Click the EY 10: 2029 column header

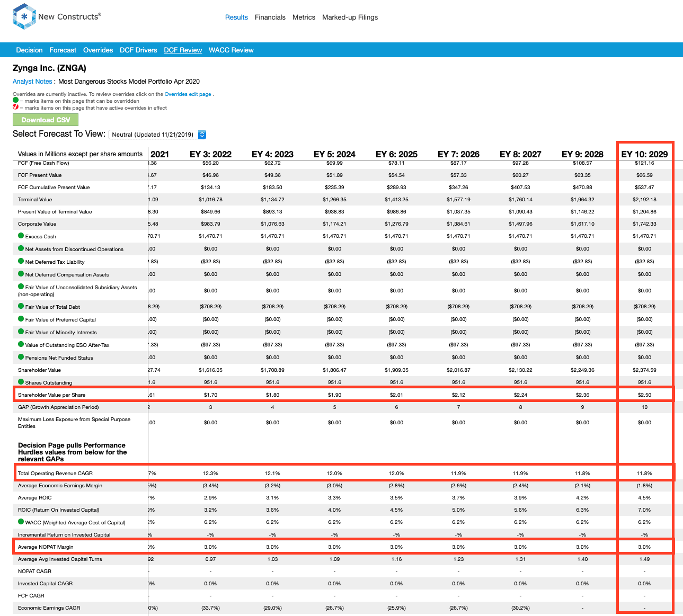[644, 154]
